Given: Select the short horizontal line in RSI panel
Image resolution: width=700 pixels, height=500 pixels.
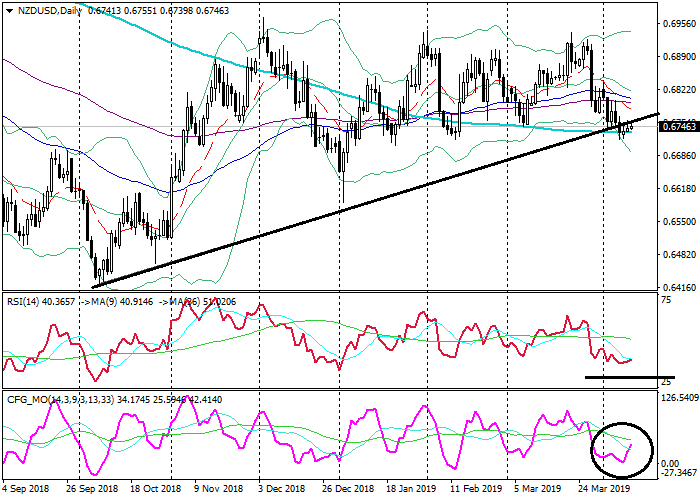Looking at the screenshot, I should pos(630,377).
